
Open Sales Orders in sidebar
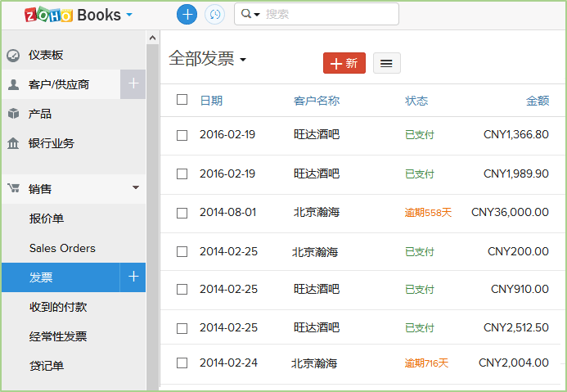click(x=62, y=248)
